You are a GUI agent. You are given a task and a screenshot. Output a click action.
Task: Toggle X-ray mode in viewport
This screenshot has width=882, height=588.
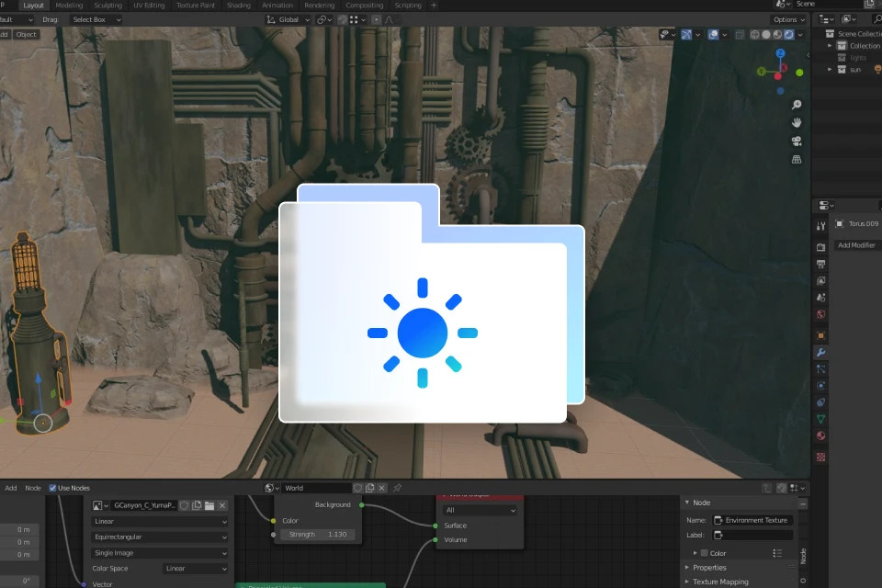pos(740,34)
